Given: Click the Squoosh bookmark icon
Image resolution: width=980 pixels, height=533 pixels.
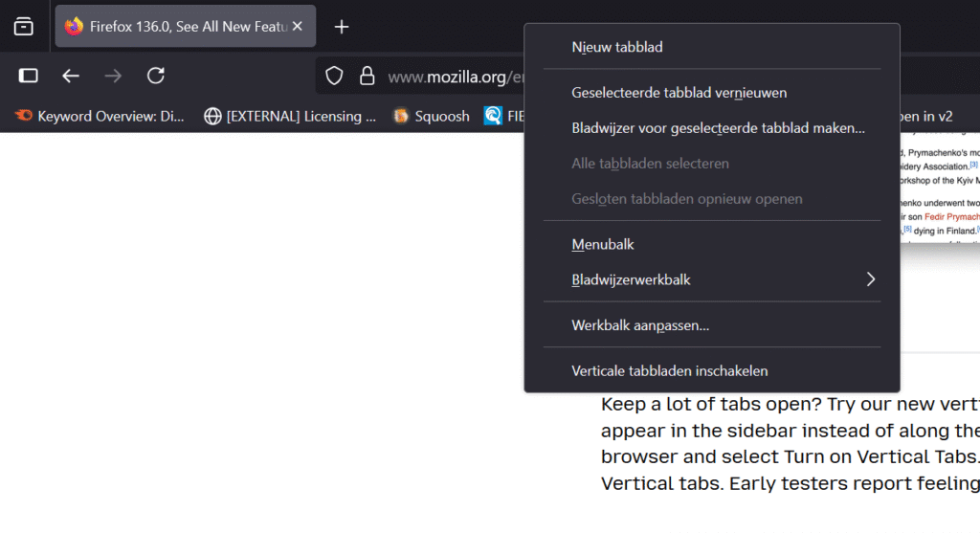Looking at the screenshot, I should click(x=401, y=116).
